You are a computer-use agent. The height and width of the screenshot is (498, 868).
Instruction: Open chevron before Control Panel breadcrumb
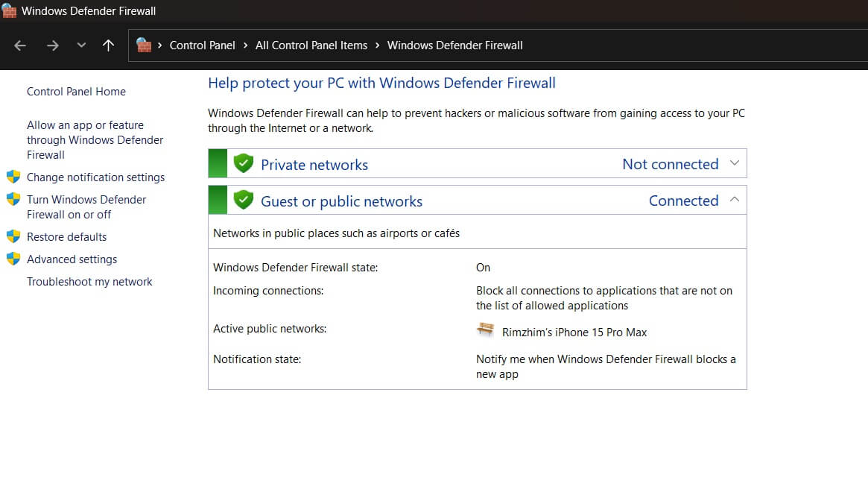click(160, 45)
